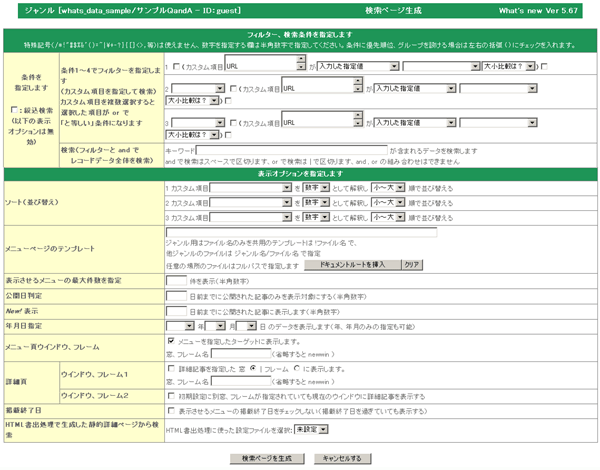This screenshot has width=600, height=470.
Task: Check the 詳細記事を指定した checkbox
Action: (x=171, y=369)
